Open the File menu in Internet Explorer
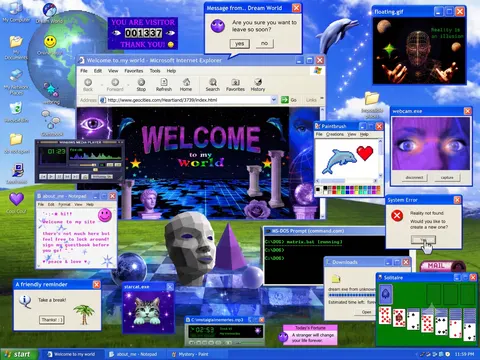The width and height of the screenshot is (480, 360). (84, 71)
